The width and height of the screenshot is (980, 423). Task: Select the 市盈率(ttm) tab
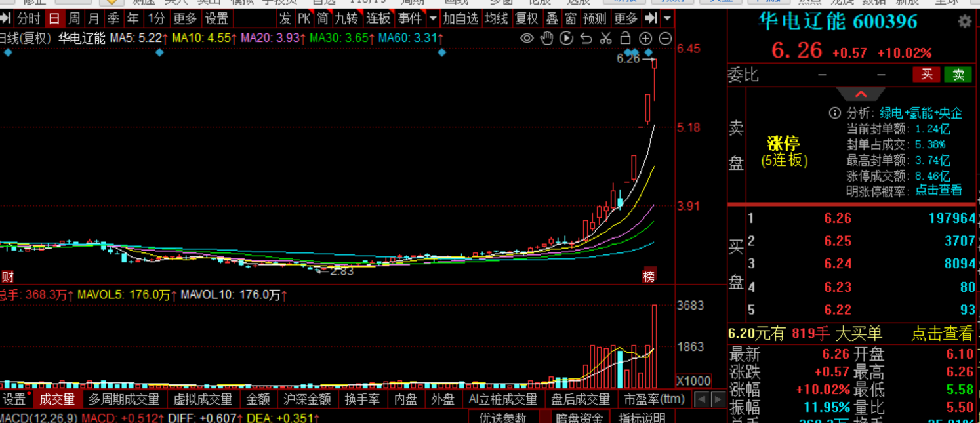coord(654,399)
